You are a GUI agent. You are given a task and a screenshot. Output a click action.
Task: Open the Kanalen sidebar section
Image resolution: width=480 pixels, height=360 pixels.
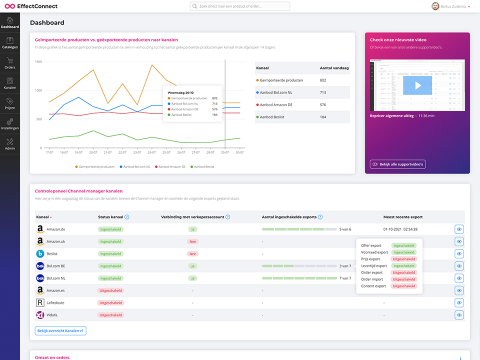click(10, 83)
